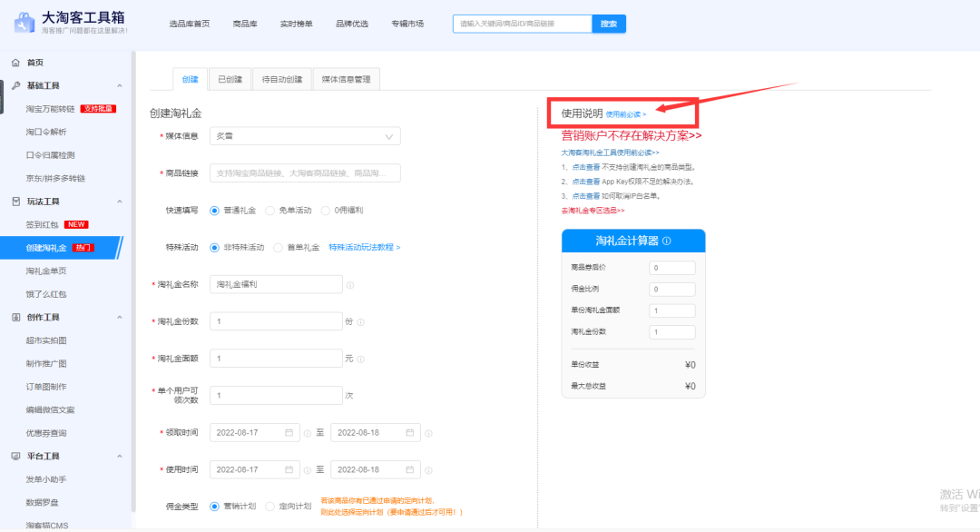Open the 媒体信息 dropdown
Image resolution: width=980 pixels, height=532 pixels.
coord(304,136)
